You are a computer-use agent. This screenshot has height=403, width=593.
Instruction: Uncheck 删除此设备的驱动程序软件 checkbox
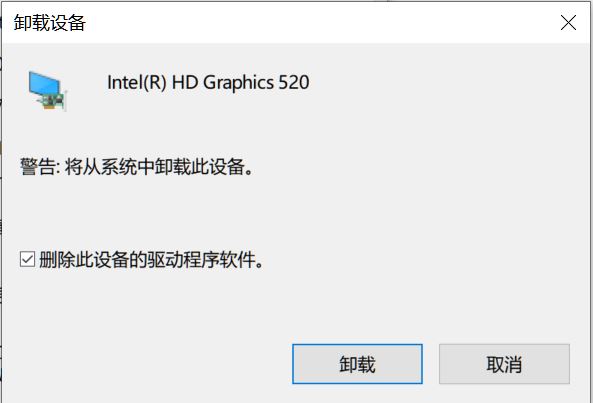coord(27,260)
